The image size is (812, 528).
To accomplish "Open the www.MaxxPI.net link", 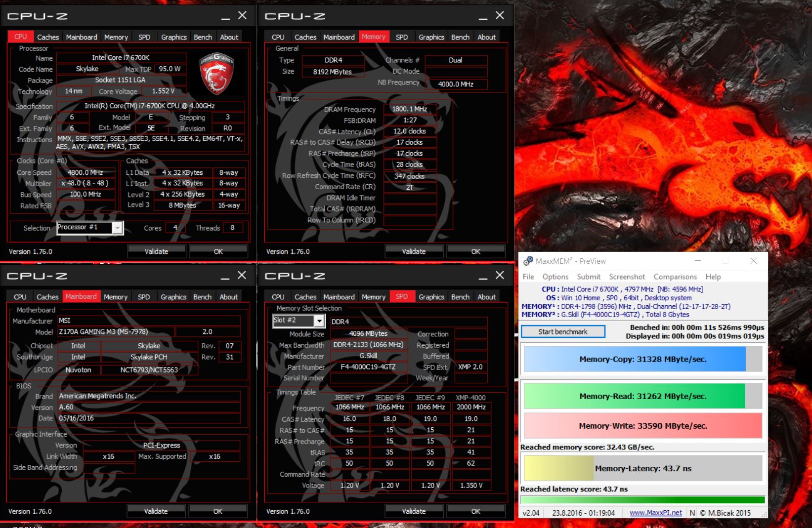I will coord(656,513).
